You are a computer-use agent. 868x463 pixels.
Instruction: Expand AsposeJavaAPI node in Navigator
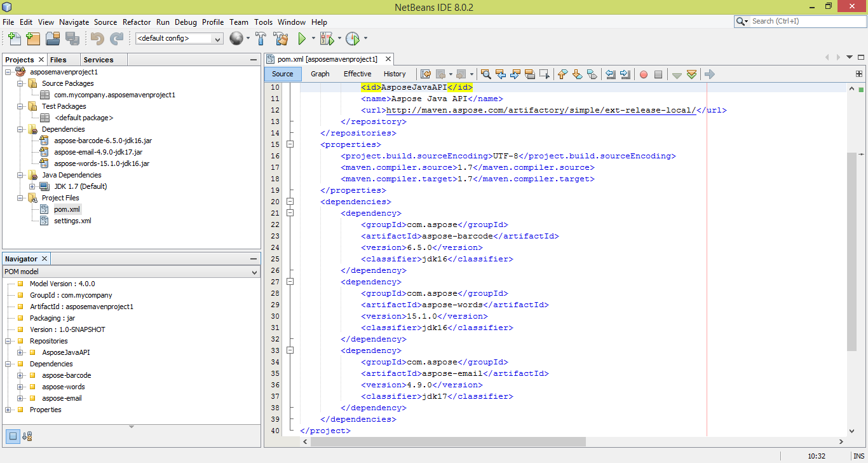[20, 352]
